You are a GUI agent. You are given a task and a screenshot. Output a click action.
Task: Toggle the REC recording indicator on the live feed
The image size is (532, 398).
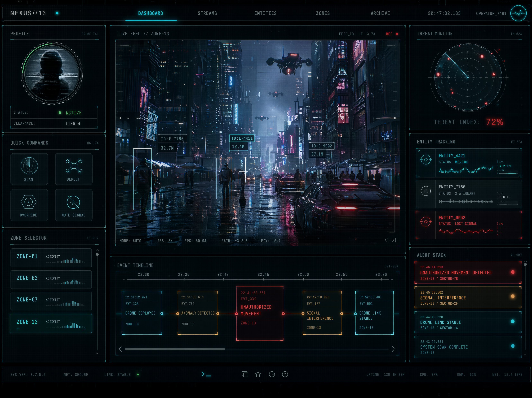click(x=396, y=34)
